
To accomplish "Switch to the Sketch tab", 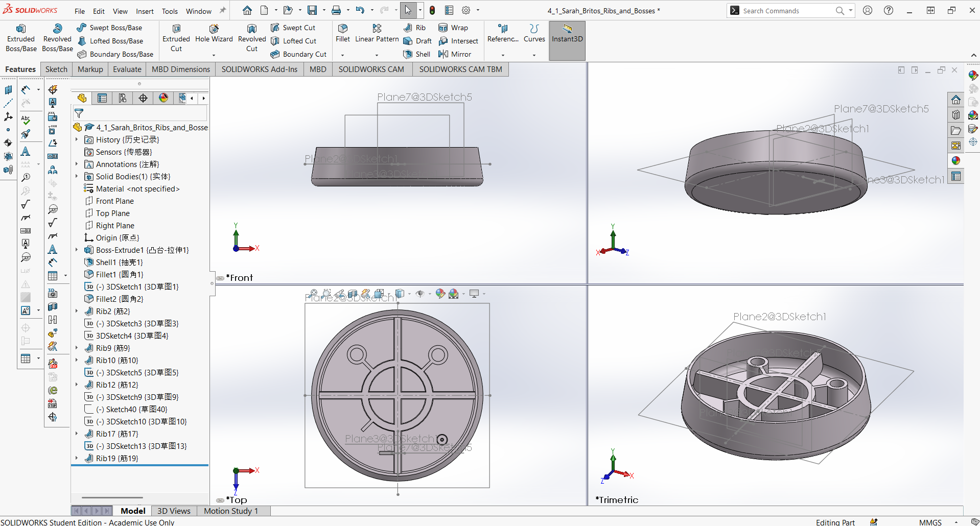I will pyautogui.click(x=56, y=69).
